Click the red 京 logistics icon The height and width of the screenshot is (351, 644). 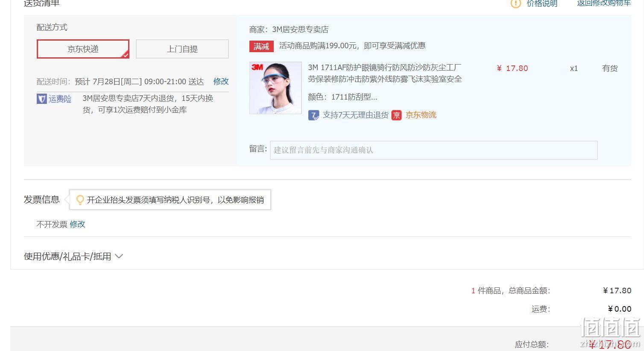397,115
